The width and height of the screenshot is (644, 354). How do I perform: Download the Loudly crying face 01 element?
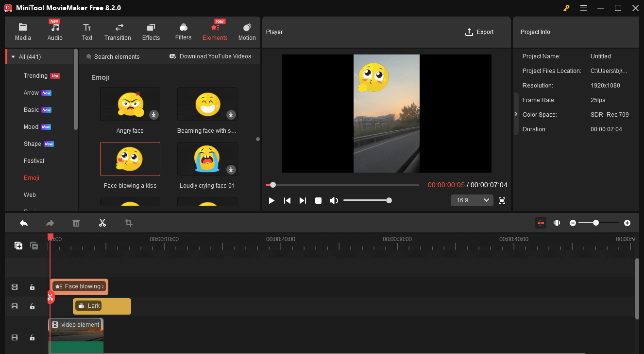[x=231, y=170]
